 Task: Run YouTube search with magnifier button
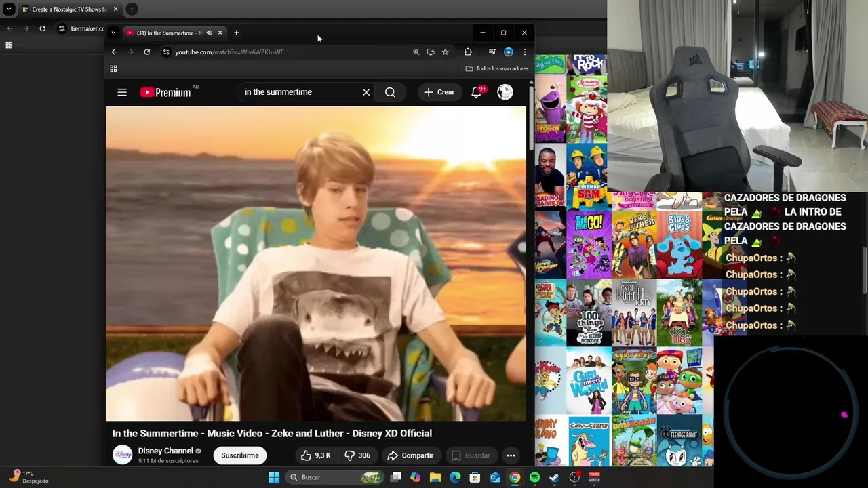[x=390, y=92]
